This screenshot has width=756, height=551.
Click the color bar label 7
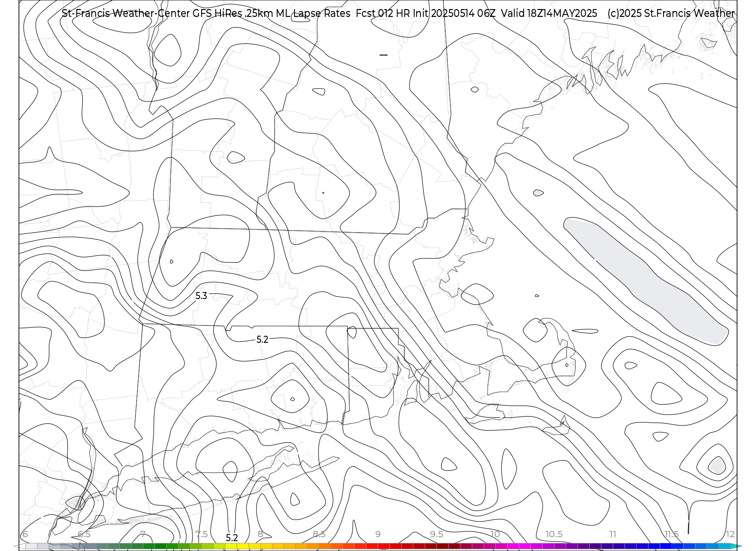click(143, 534)
